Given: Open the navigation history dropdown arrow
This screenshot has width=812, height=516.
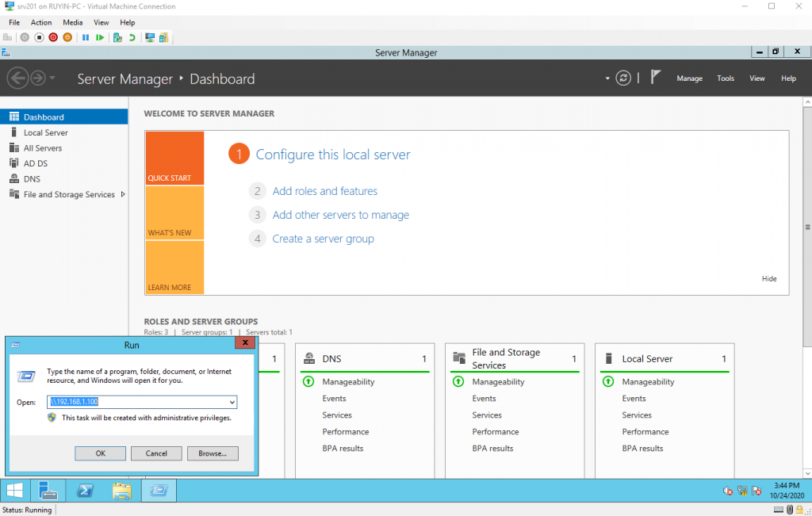Looking at the screenshot, I should click(52, 78).
